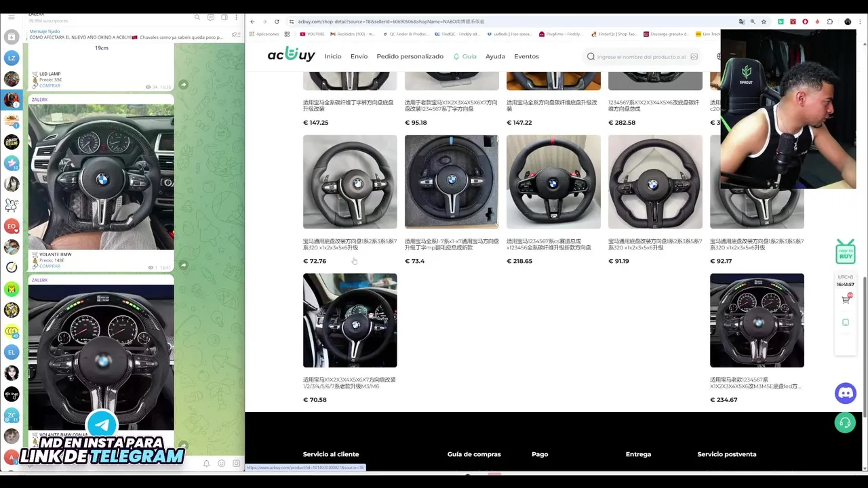The width and height of the screenshot is (868, 488).
Task: Click Pago footer heading
Action: coord(540,454)
